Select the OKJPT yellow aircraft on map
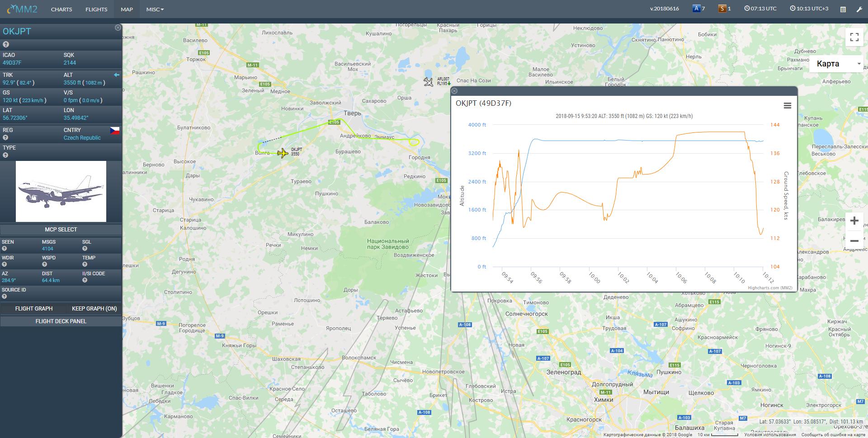868x438 pixels. (283, 153)
